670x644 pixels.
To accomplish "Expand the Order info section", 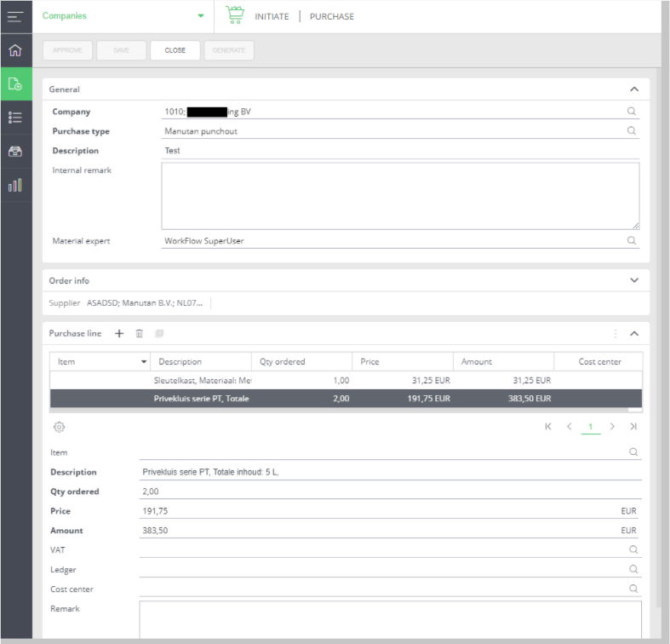I will (633, 280).
